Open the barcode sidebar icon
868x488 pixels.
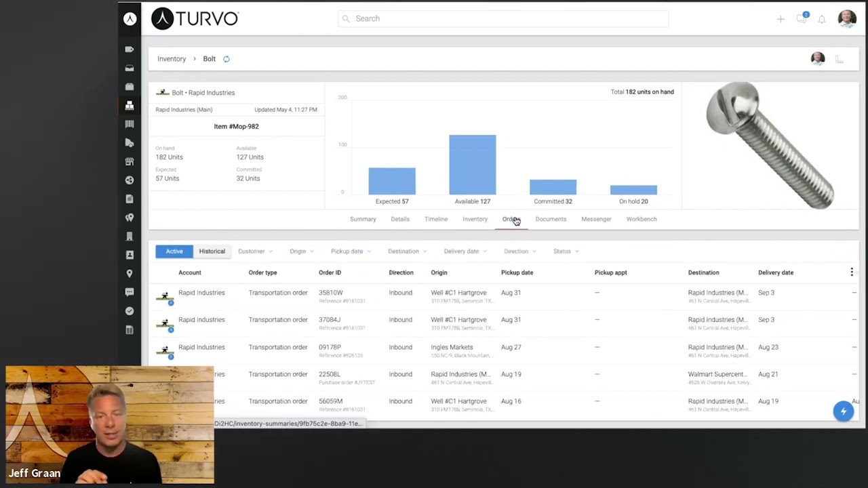click(x=130, y=124)
